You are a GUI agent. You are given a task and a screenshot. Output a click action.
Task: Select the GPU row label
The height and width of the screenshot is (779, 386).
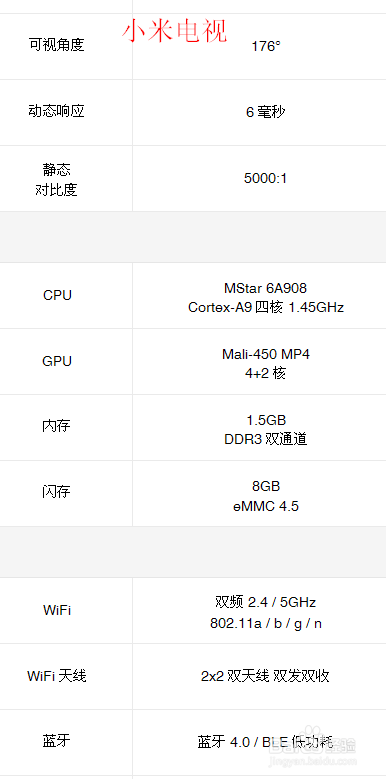57,361
